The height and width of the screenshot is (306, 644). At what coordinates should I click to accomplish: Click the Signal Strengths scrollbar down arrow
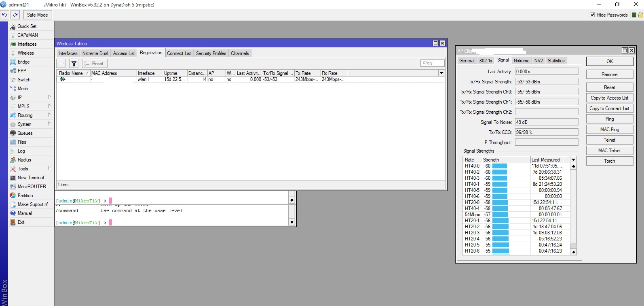[x=573, y=252]
